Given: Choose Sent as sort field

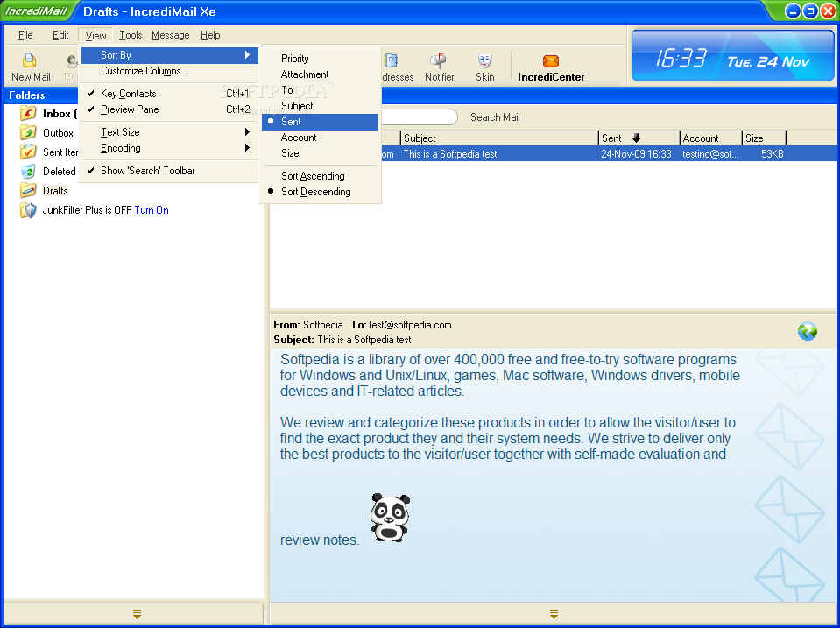Looking at the screenshot, I should (320, 122).
